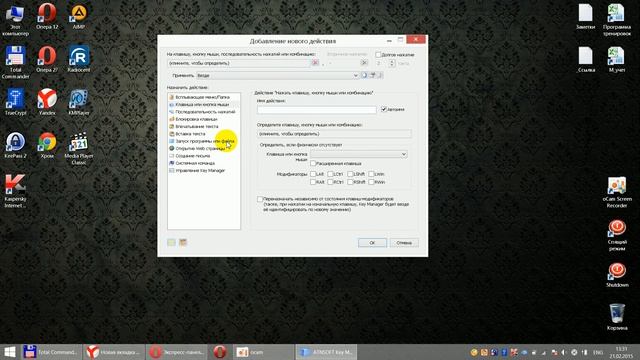Select Radiocent desktop shortcut

[78, 60]
